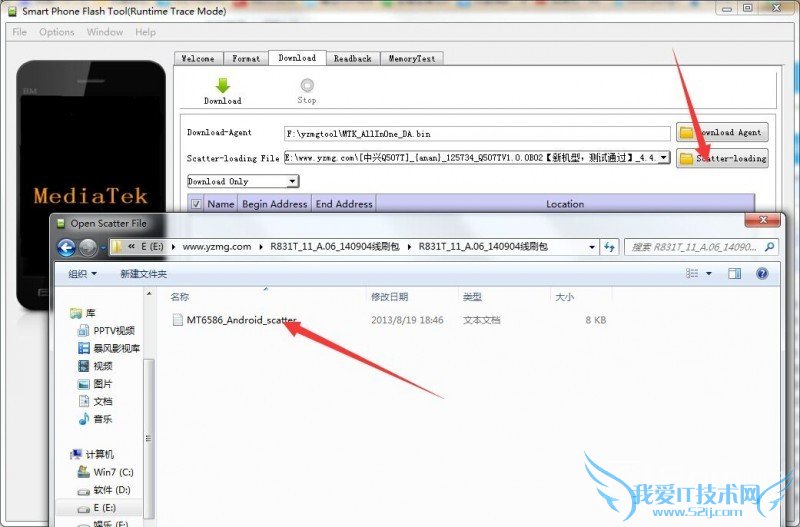Open the Window menu
This screenshot has width=800, height=527.
pyautogui.click(x=105, y=32)
